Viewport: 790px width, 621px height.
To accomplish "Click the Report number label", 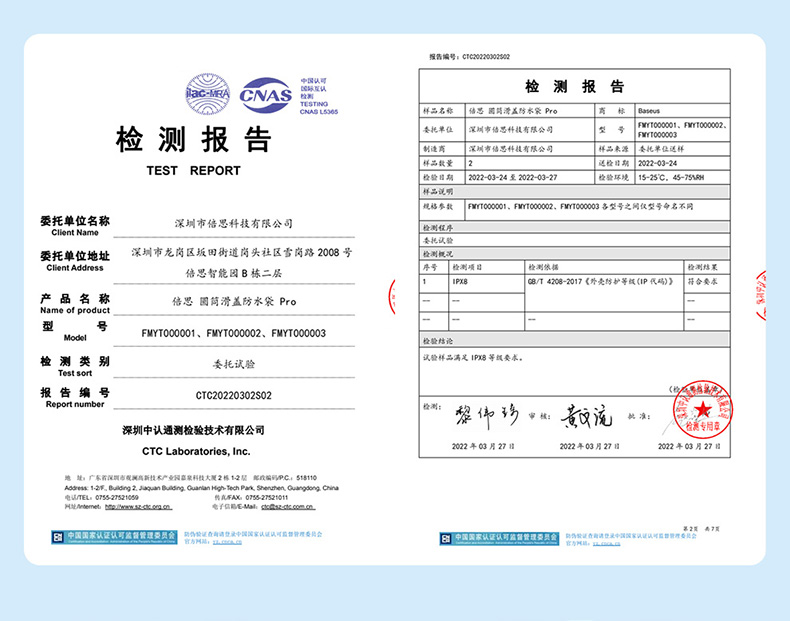I will coord(75,404).
